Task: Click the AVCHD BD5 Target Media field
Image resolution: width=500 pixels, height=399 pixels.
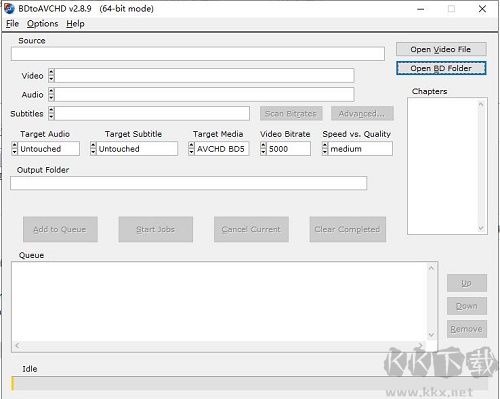Action: (222, 149)
